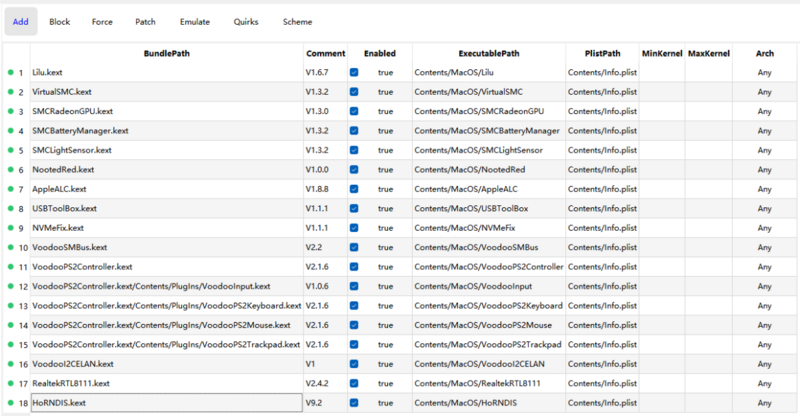Click the HoRNDIS.kext BundlePath field
800x416 pixels.
pos(167,403)
